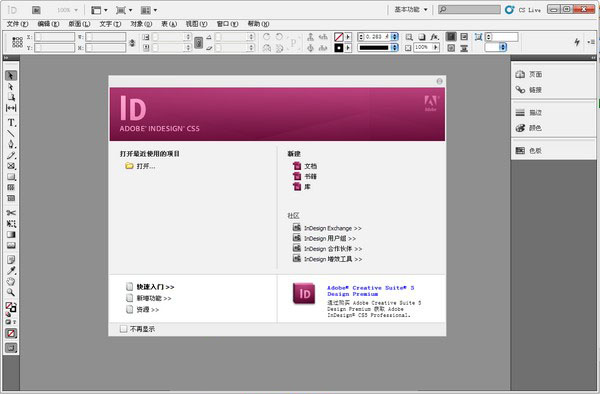
Task: Select the Pencil tool
Action: coord(11,155)
